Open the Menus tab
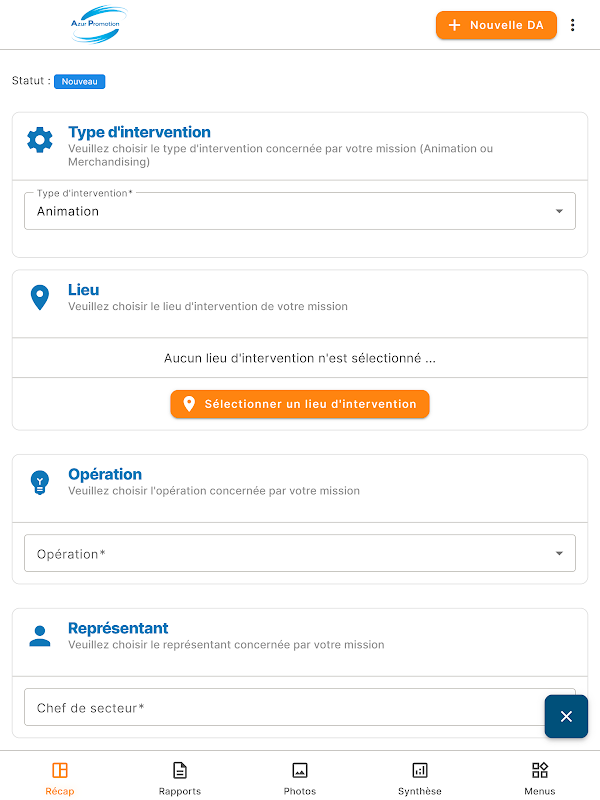The height and width of the screenshot is (800, 600). point(539,779)
